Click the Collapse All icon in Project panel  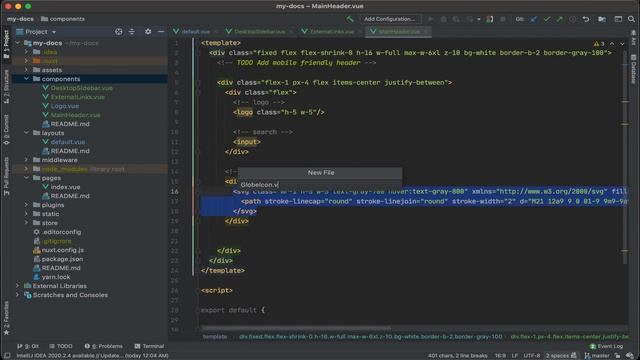point(131,31)
